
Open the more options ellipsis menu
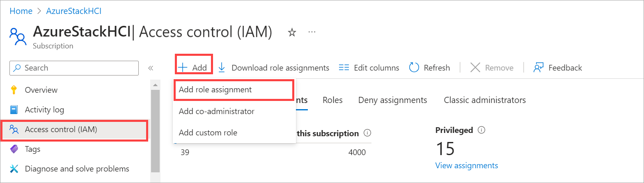(312, 32)
